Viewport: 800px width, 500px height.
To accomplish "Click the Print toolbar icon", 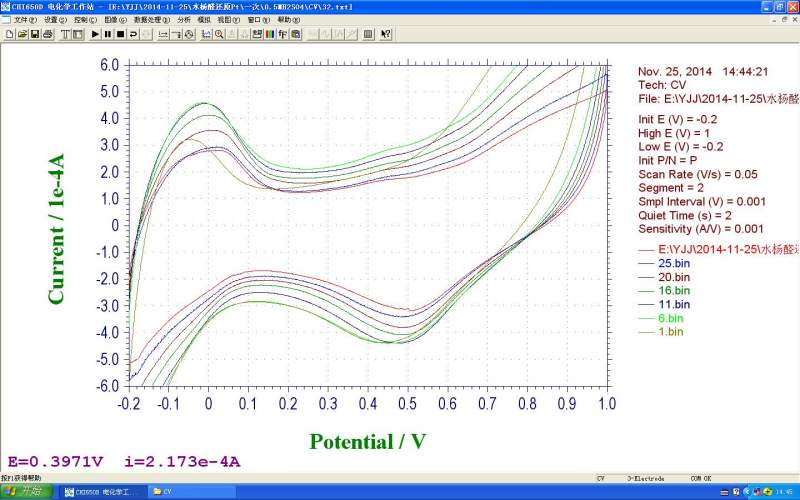I will click(x=48, y=34).
